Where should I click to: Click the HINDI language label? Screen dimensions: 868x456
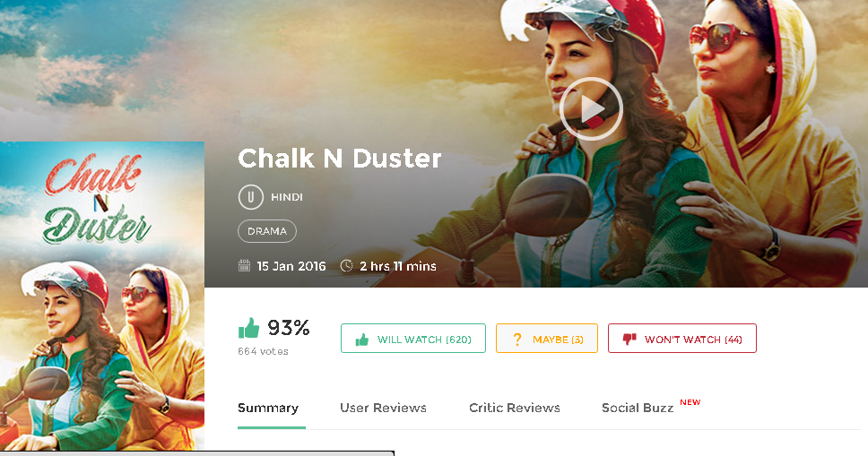click(287, 197)
